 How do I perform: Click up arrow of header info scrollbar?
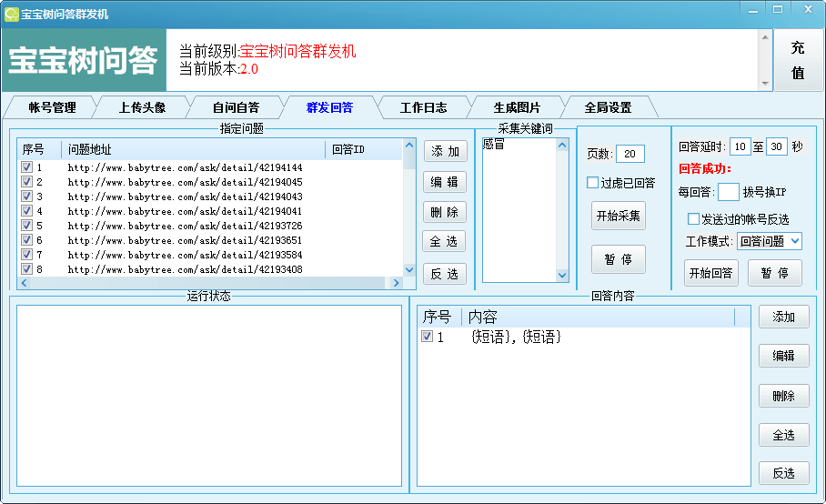(x=765, y=37)
